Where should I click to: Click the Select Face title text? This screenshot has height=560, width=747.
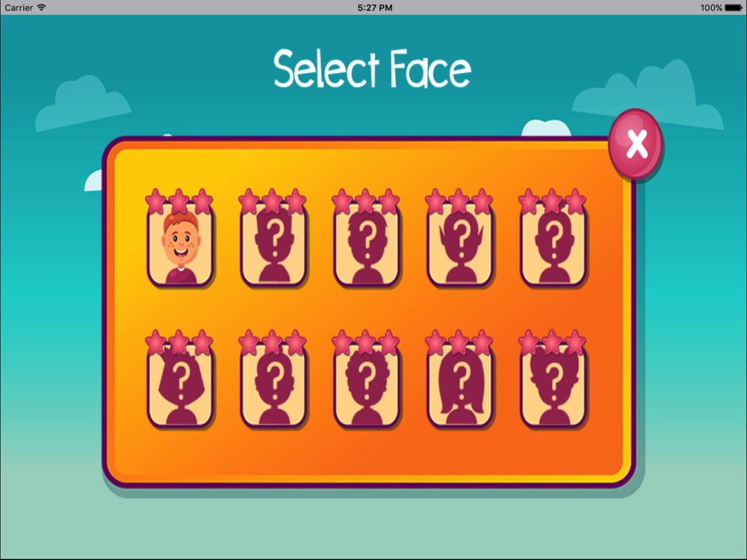pos(373,69)
